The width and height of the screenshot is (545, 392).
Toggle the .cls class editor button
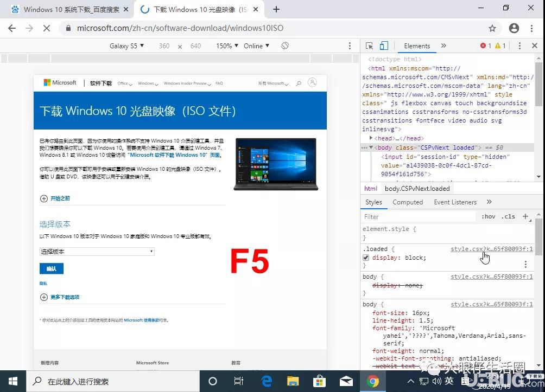click(508, 217)
